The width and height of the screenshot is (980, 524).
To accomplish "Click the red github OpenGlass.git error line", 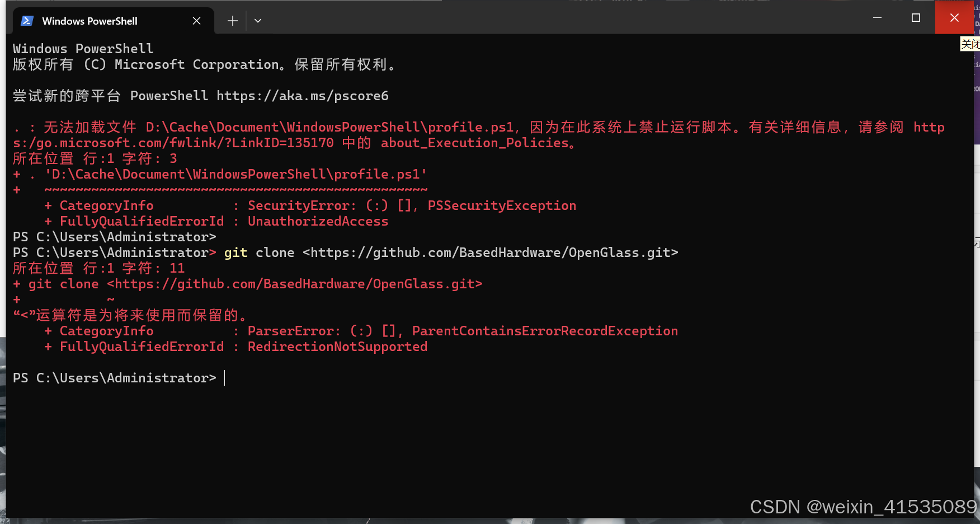I will coord(247,284).
